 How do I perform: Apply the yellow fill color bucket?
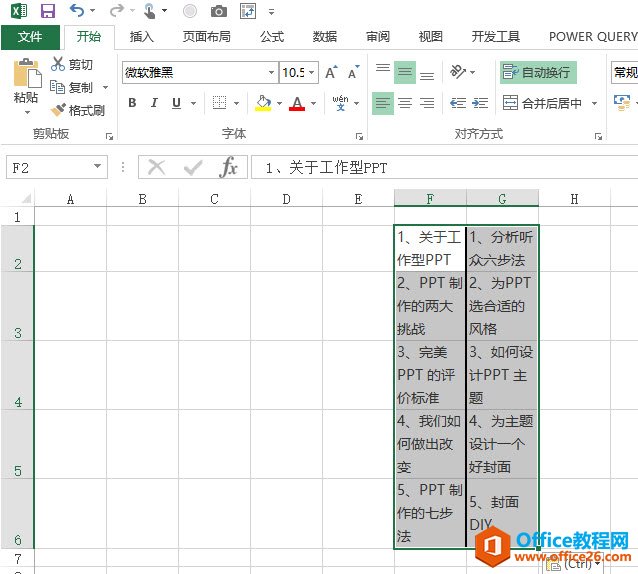pyautogui.click(x=263, y=103)
